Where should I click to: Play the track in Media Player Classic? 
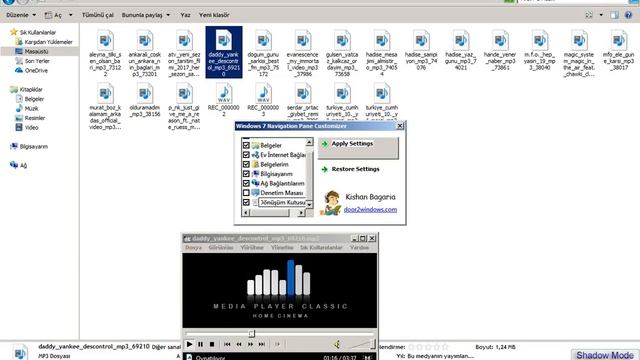pyautogui.click(x=189, y=344)
